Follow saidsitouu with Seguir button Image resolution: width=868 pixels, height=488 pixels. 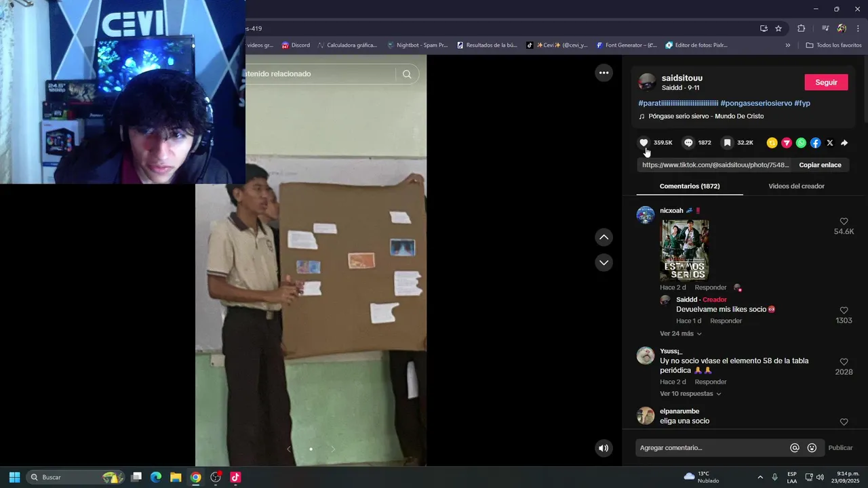click(826, 82)
